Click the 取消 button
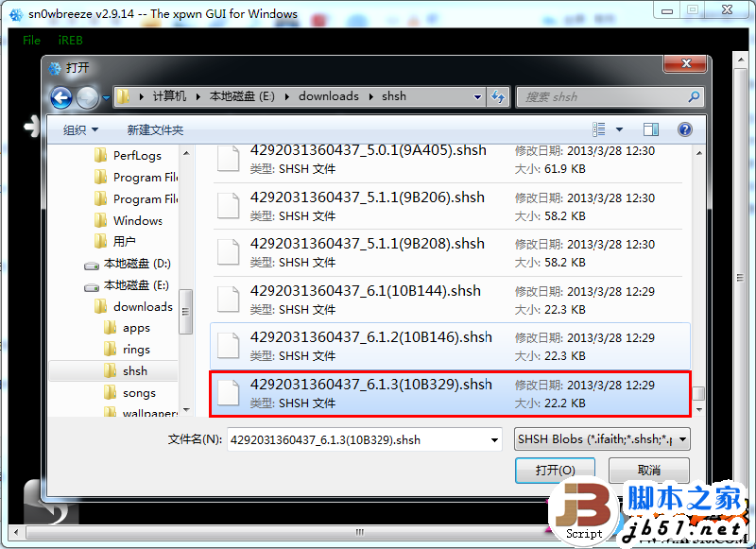The height and width of the screenshot is (549, 756). [x=649, y=470]
